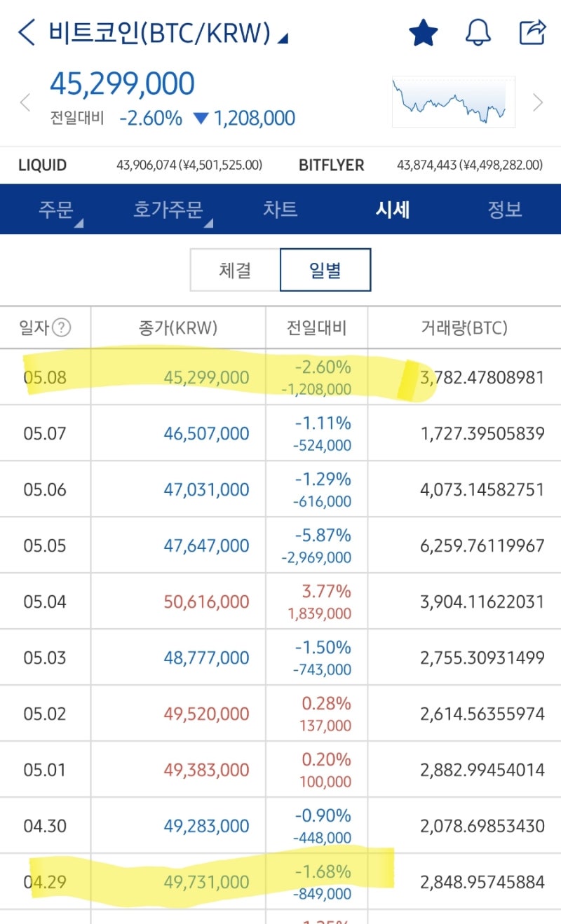Select the 차트 tab

(x=280, y=209)
